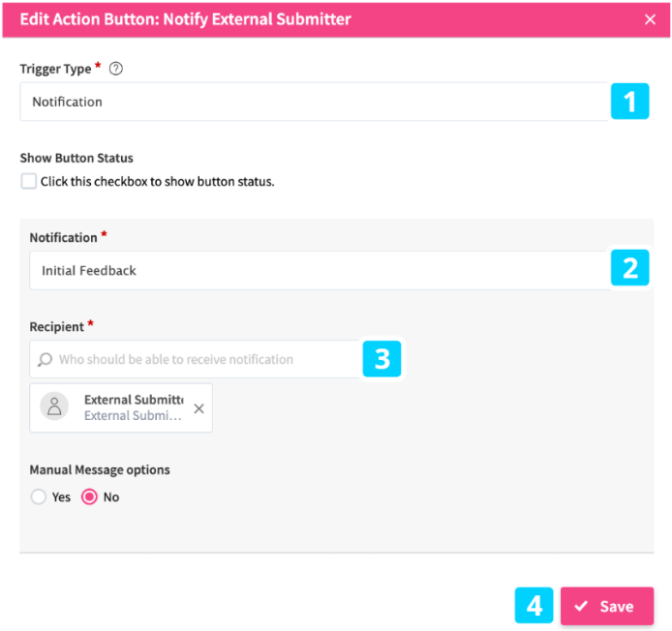
Task: Select Yes for Manual Message options
Action: 39,497
